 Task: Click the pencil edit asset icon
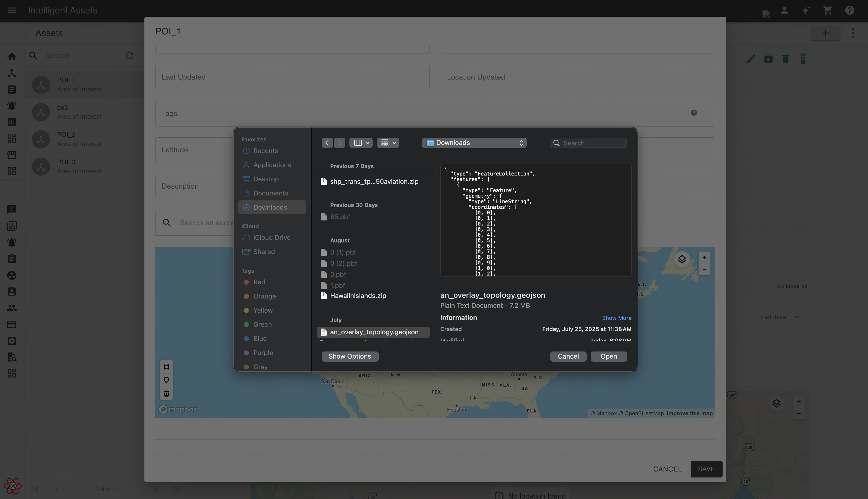tap(751, 59)
